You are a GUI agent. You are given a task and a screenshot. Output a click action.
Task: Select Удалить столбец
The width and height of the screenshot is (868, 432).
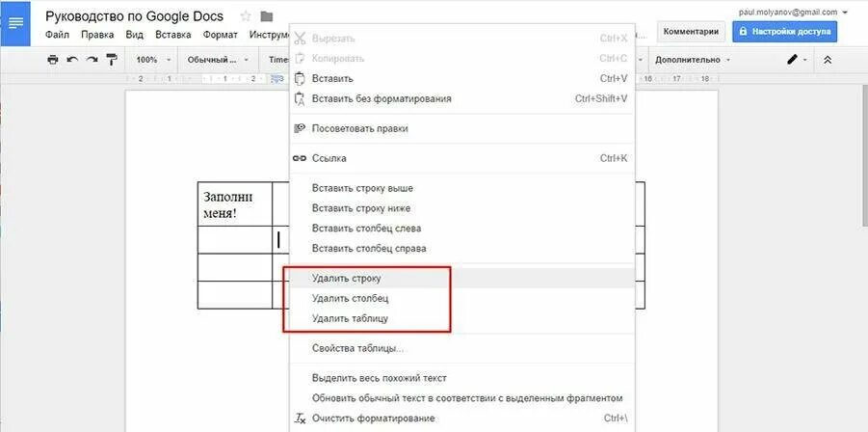(x=461, y=299)
